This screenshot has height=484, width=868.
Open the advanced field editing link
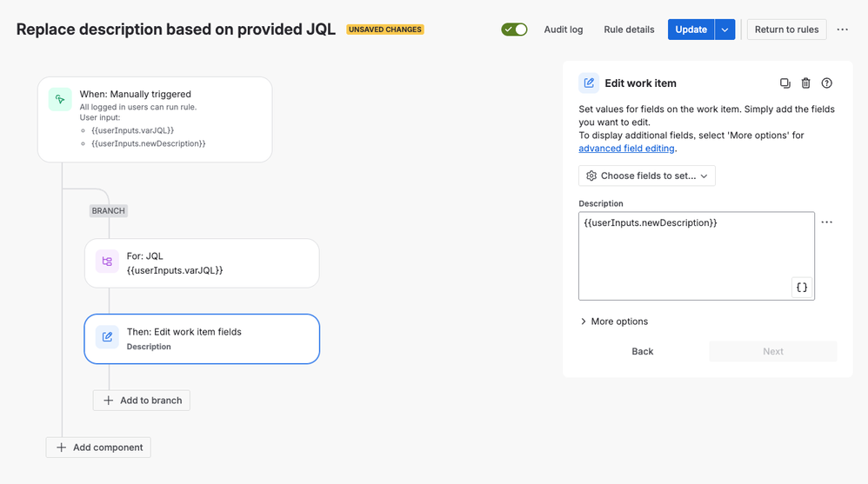pos(626,149)
